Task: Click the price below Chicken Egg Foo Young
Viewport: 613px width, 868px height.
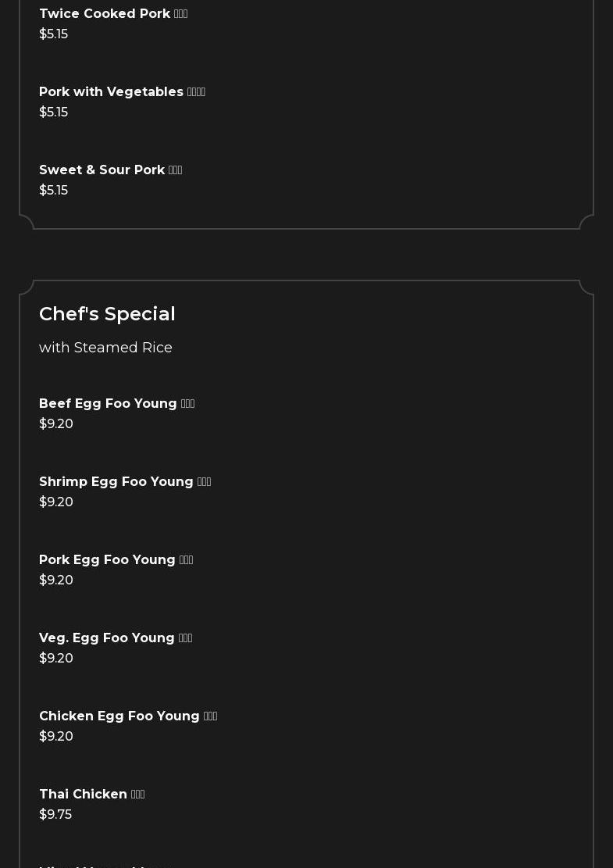Action: (56, 737)
